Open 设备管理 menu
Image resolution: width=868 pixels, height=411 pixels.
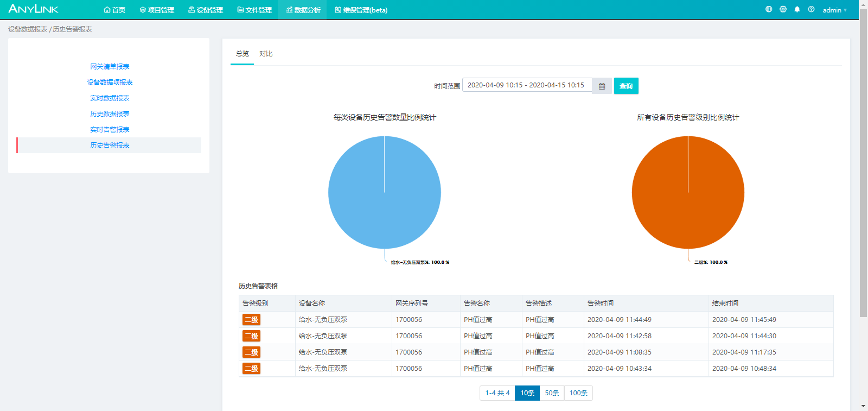pyautogui.click(x=206, y=10)
